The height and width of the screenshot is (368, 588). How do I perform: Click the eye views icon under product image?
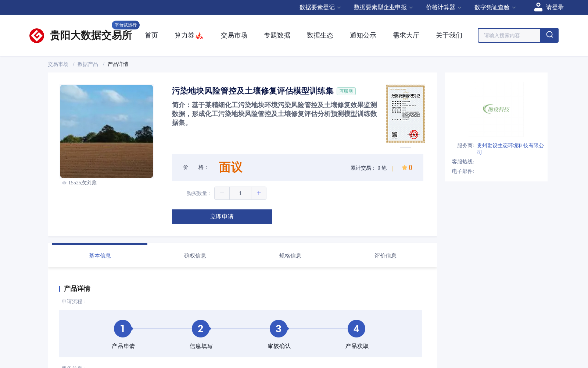click(64, 183)
